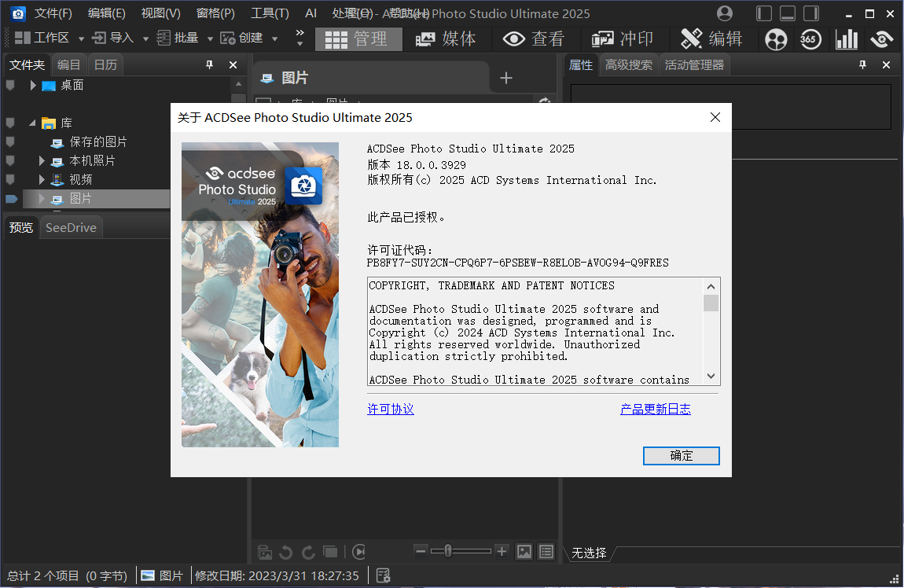Toggle easy-select marker beside 本机照片
The image size is (904, 588).
pos(10,161)
